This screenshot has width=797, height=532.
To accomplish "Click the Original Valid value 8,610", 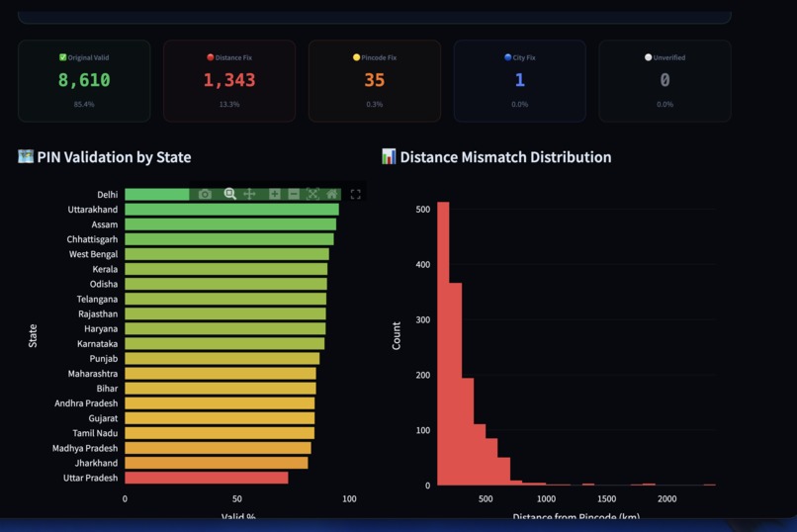I will [84, 80].
